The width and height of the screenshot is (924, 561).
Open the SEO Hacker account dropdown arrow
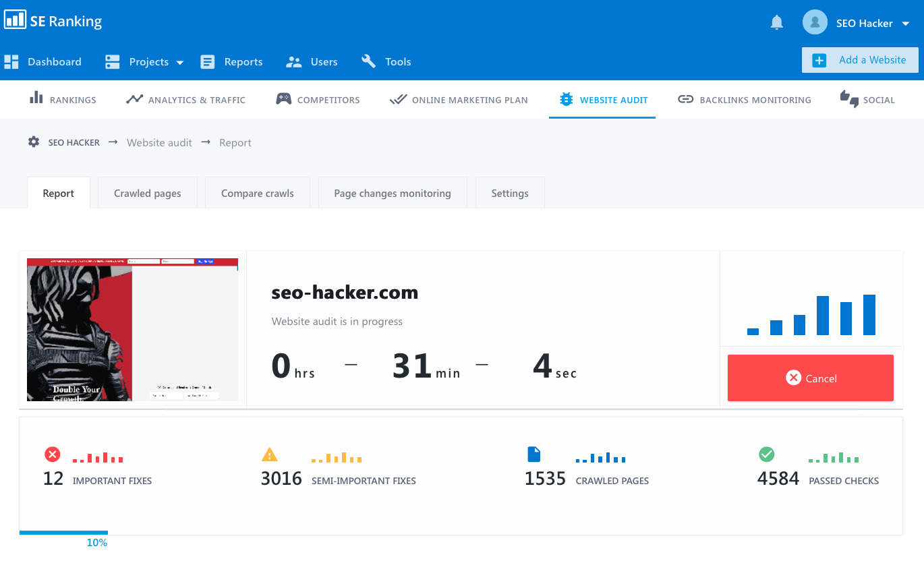point(906,24)
